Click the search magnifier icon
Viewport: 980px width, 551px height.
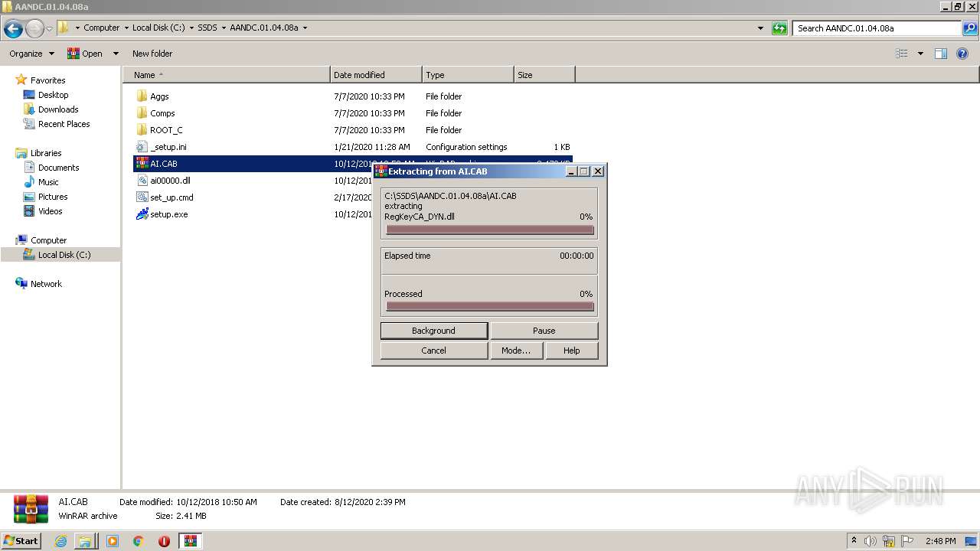point(970,28)
